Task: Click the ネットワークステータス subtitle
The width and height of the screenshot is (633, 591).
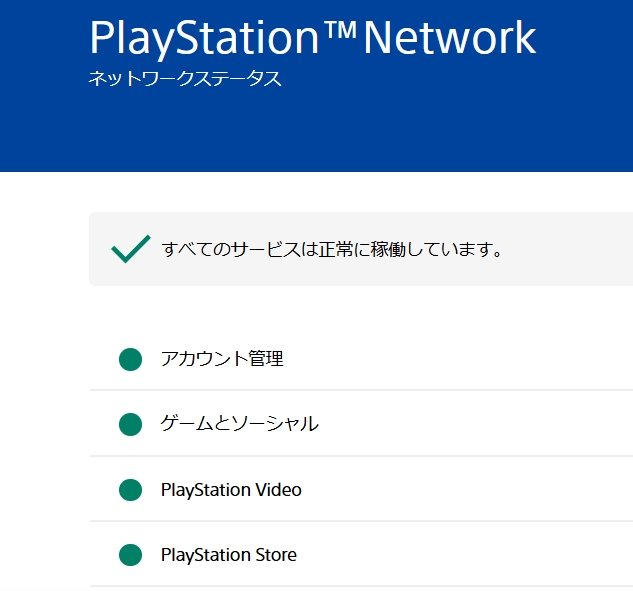Action: coord(185,79)
